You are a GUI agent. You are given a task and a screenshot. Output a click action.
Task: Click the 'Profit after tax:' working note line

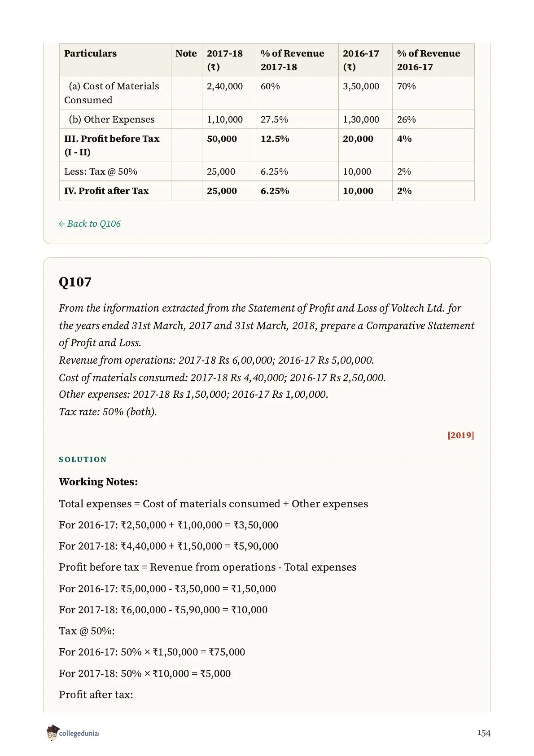tap(96, 694)
